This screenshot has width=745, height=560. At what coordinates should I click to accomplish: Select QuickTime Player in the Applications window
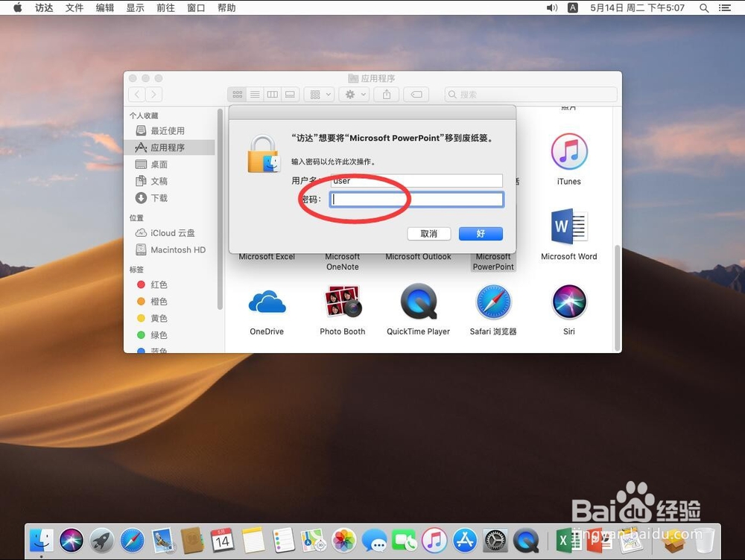click(x=418, y=301)
